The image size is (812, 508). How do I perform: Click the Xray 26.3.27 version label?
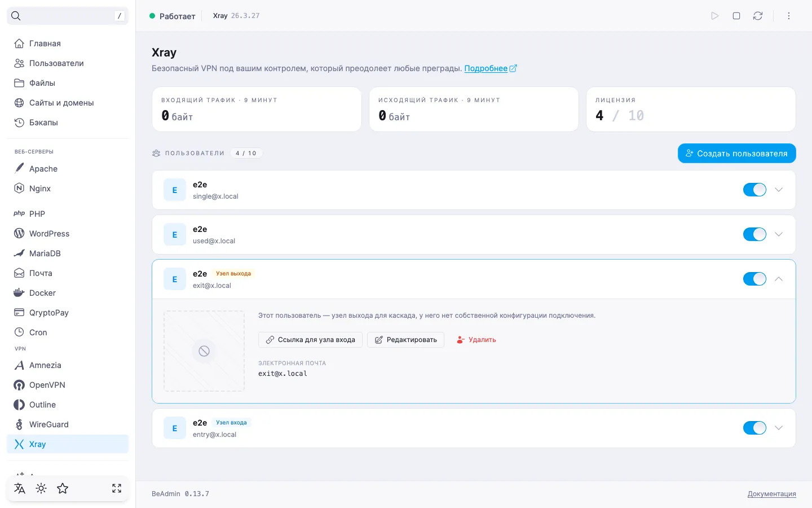(x=236, y=16)
